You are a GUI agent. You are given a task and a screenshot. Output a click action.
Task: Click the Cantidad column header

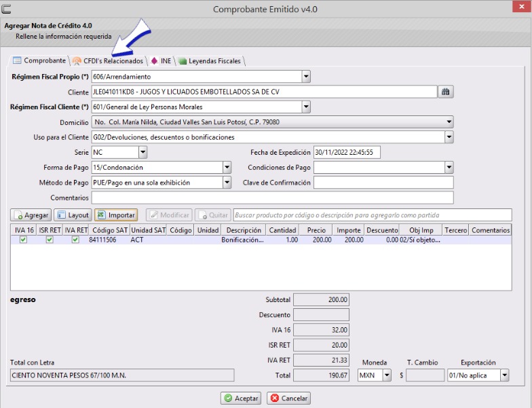coord(282,230)
